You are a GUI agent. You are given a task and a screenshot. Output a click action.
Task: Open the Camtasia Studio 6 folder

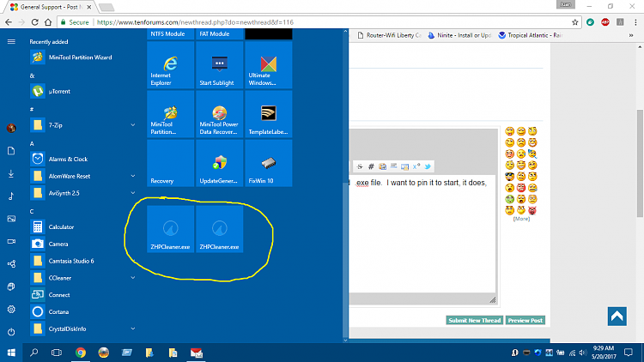82,261
